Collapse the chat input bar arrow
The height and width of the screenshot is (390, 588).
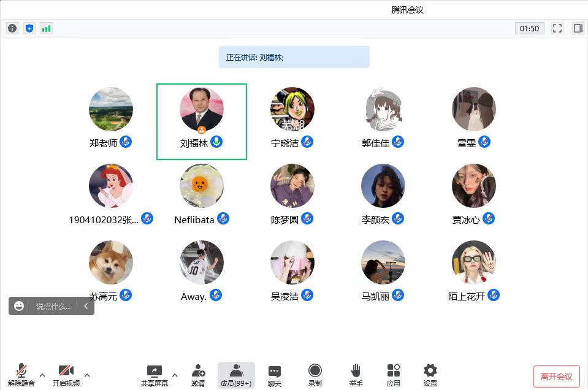tap(86, 306)
